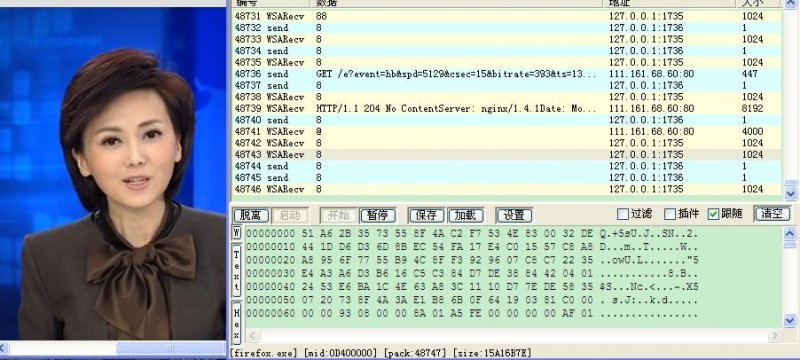This screenshot has width=800, height=360.
Task: Click address 111.161.68.60:80 in row 48736
Action: pyautogui.click(x=652, y=74)
